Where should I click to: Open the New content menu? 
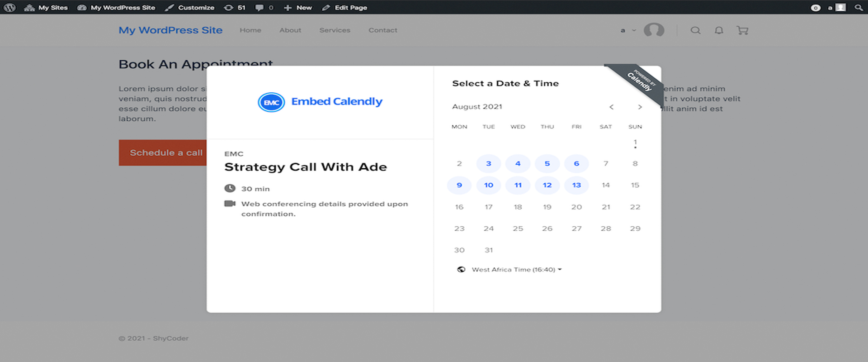click(297, 7)
